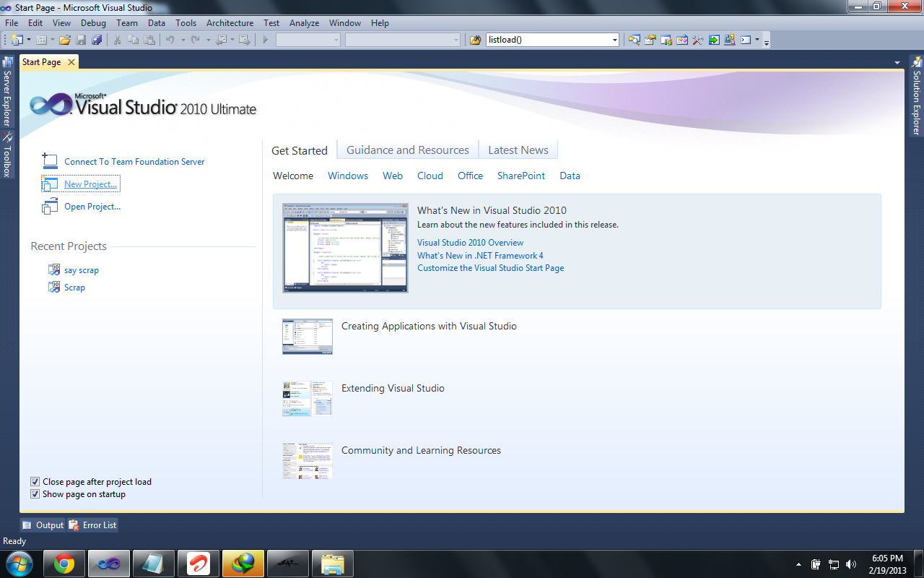
Task: Click the Save All toolbar icon
Action: point(96,40)
